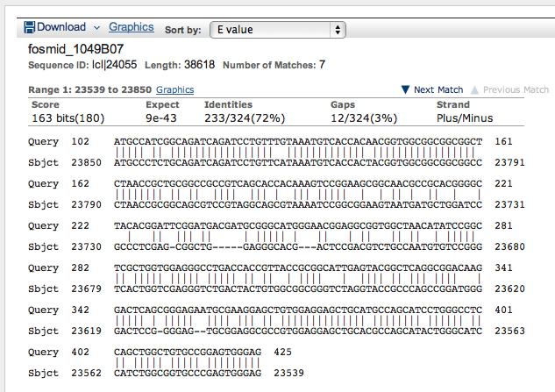Click the Identities 233/324(72%) value

tap(245, 118)
